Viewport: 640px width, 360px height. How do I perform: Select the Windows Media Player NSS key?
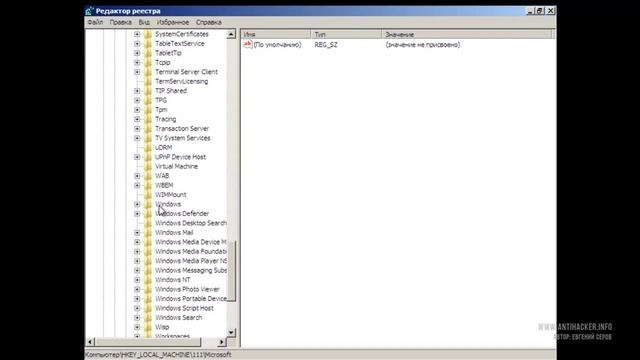click(191, 261)
